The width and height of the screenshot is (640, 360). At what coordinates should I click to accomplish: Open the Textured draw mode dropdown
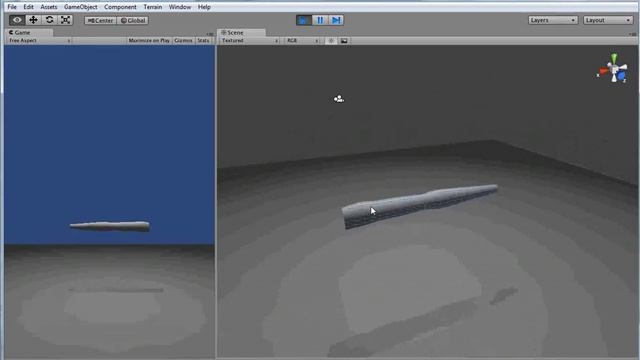(249, 40)
